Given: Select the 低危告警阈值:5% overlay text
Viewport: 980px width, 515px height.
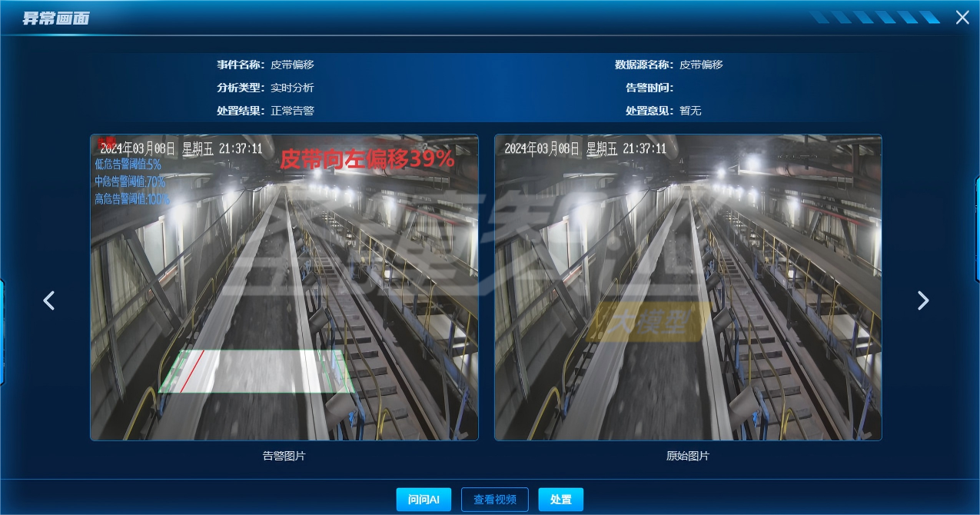Looking at the screenshot, I should tap(128, 164).
